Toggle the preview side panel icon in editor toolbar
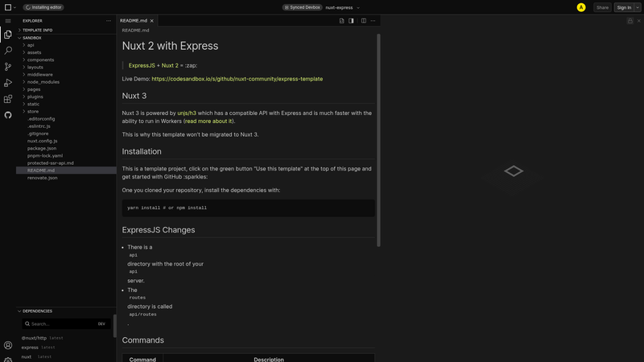This screenshot has height=362, width=644. click(351, 21)
